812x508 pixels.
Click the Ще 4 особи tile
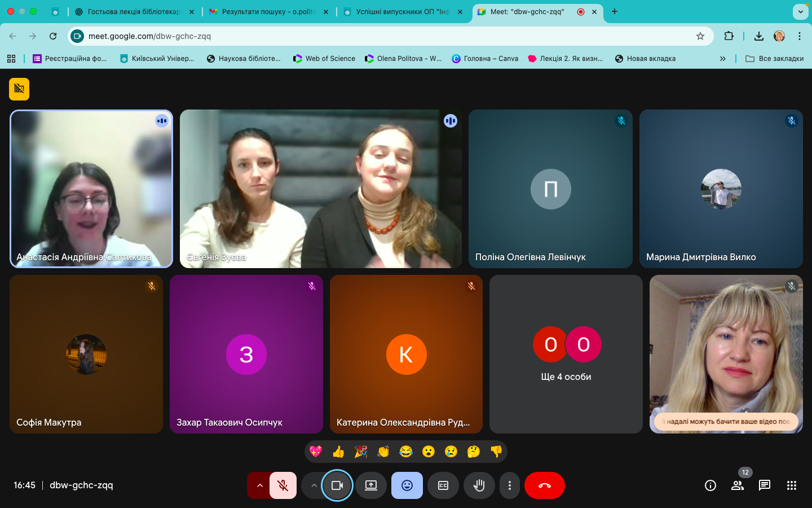[x=566, y=354]
